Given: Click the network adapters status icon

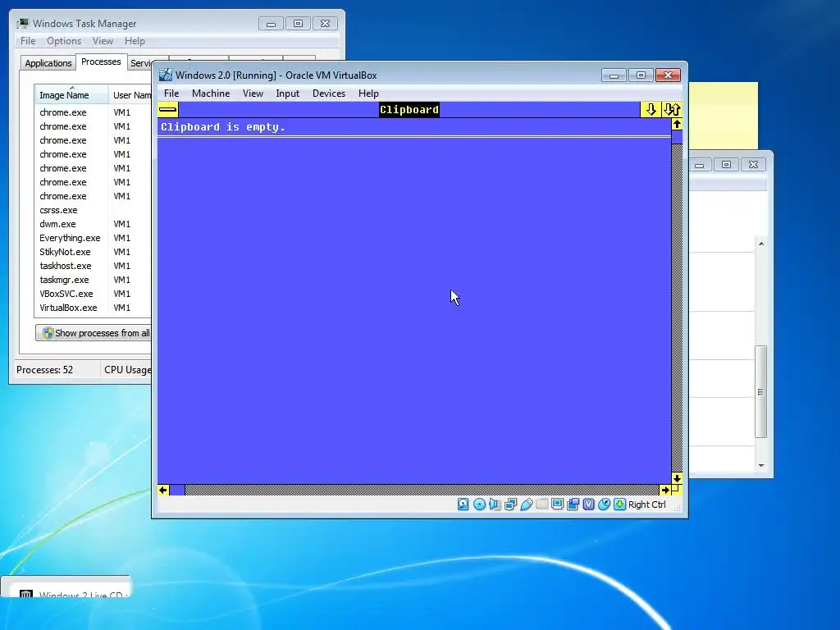Looking at the screenshot, I should [510, 504].
